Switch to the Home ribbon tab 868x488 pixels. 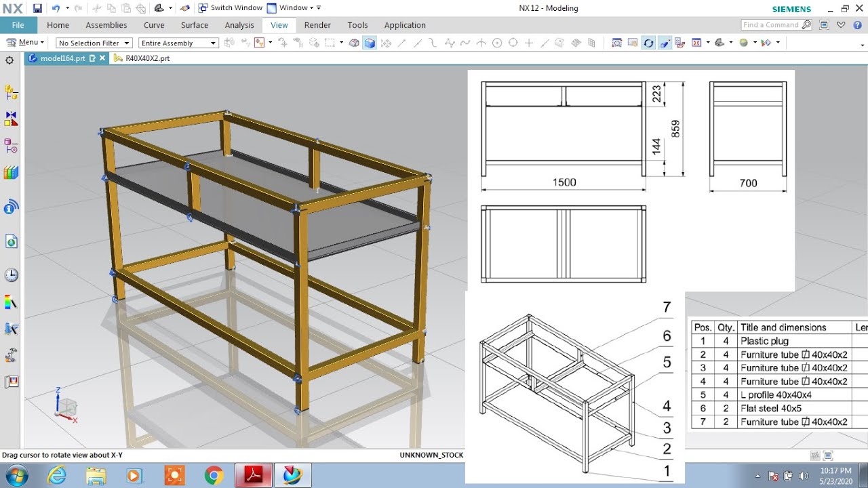coord(58,25)
